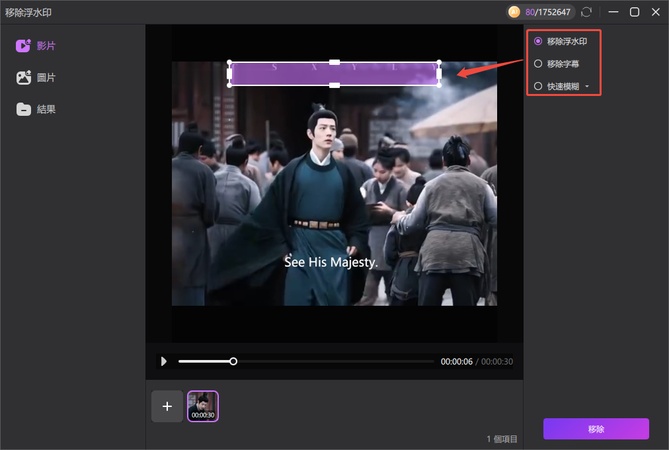The height and width of the screenshot is (450, 669).
Task: Select the 移除字幕 radio option
Action: [x=538, y=63]
